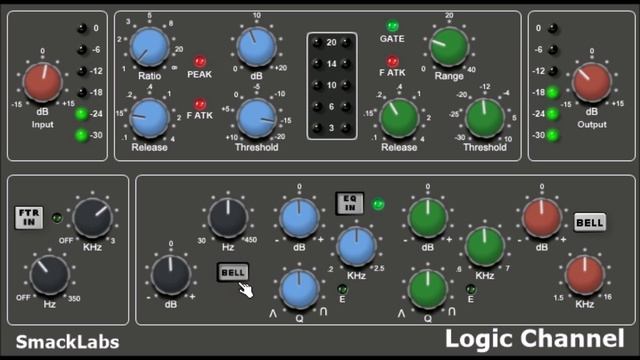The image size is (640, 360).
Task: Click the green gate Release knob
Action: click(399, 118)
